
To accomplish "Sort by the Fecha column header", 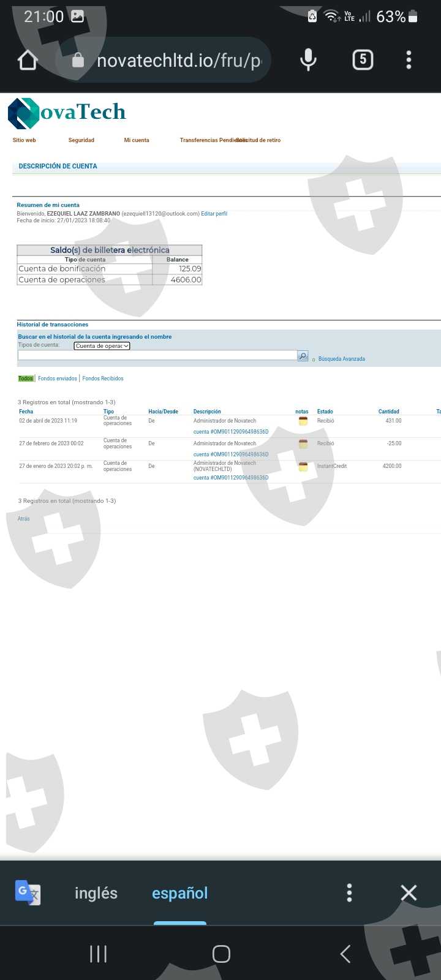I will [x=26, y=412].
